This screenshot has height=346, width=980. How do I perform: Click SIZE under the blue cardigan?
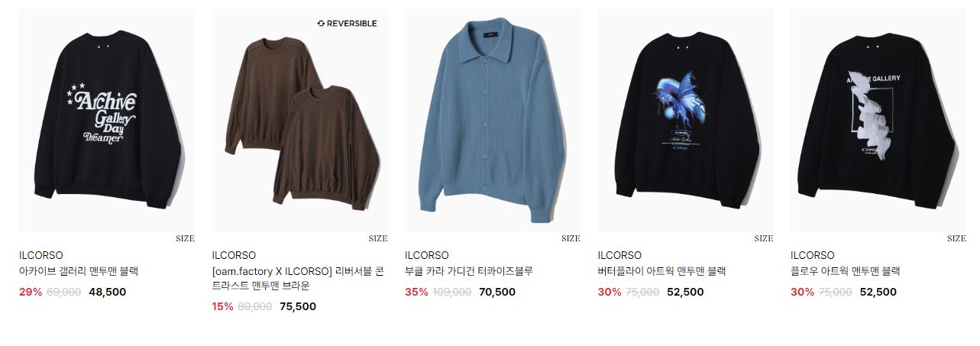[x=571, y=238]
